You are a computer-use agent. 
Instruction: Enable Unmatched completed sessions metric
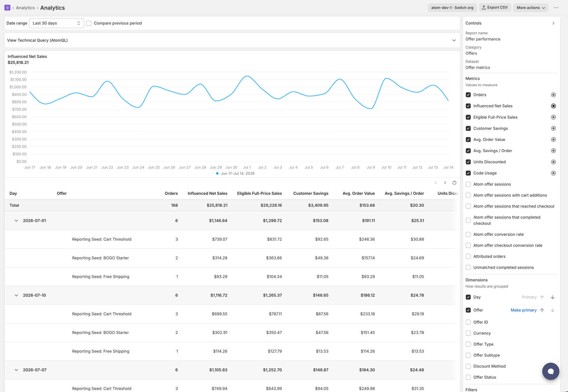(468, 268)
